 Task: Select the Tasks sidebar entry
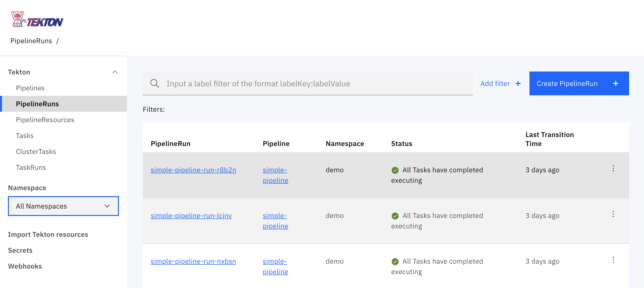click(x=25, y=136)
